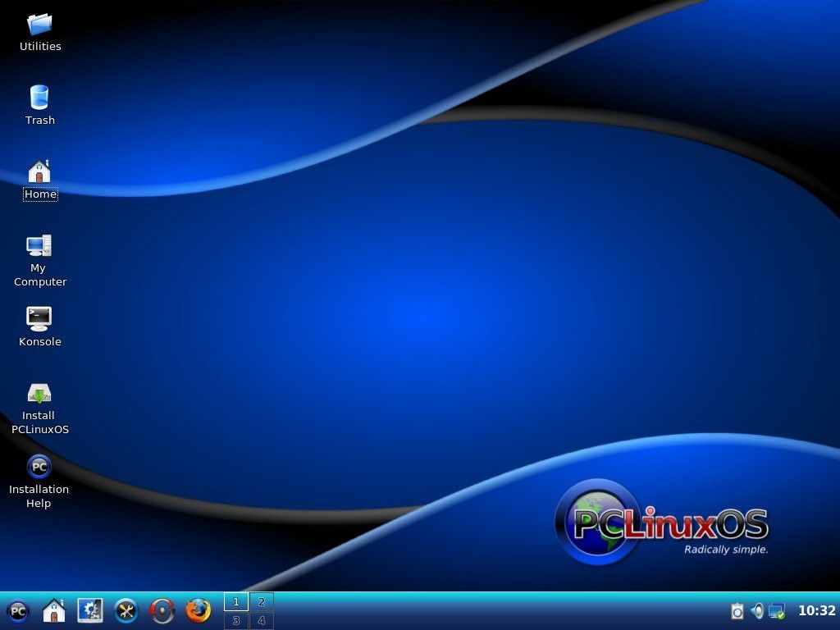Viewport: 840px width, 630px height.
Task: Launch the red-and-grey circular panel icon
Action: click(x=162, y=611)
